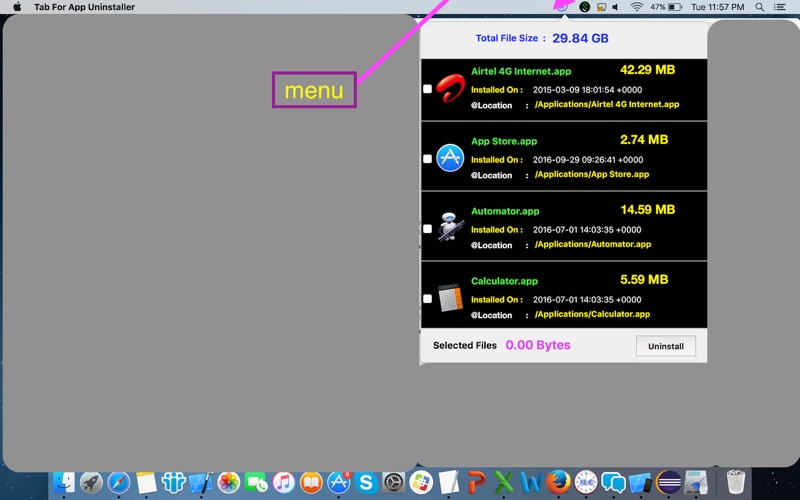The height and width of the screenshot is (500, 800).
Task: Open the display status menu bar icon
Action: coord(602,7)
